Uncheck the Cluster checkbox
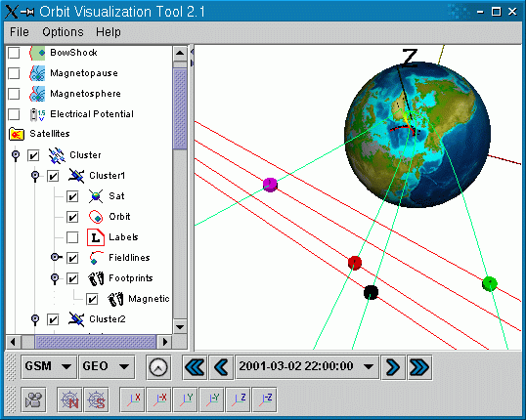The width and height of the screenshot is (526, 420). [x=33, y=155]
